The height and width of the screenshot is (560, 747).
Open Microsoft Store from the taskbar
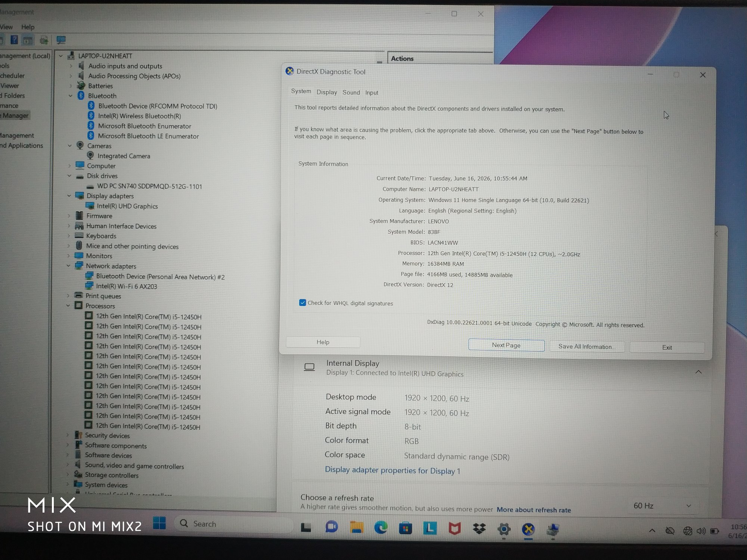(x=405, y=528)
